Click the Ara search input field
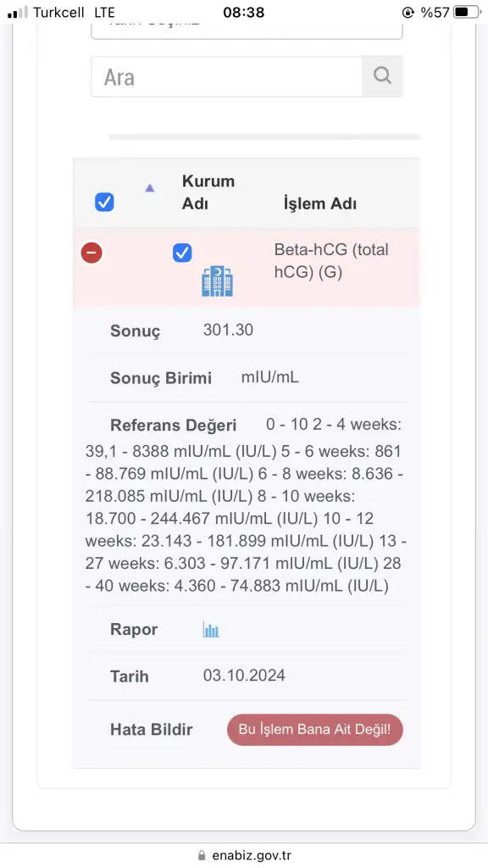The width and height of the screenshot is (488, 868). click(x=227, y=76)
